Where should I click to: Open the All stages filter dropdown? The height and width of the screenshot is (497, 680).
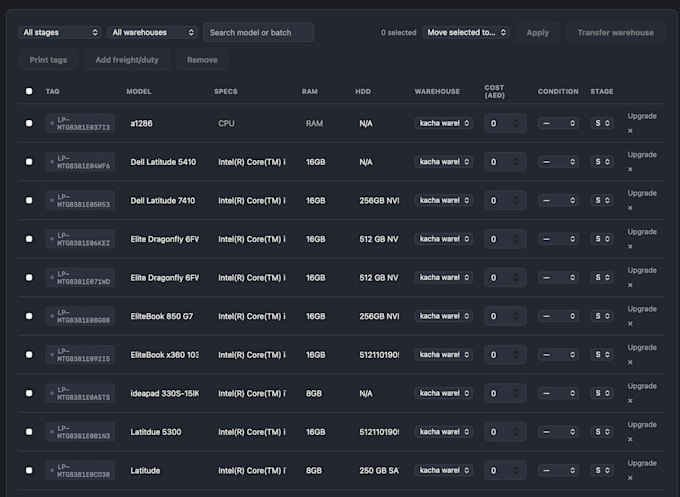pos(60,33)
